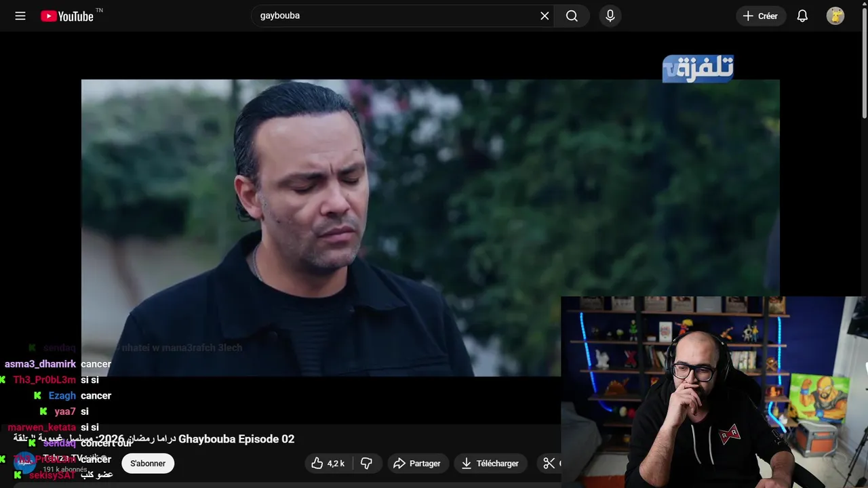Click chat username asma3_dhamirk
Viewport: 868px width, 488px height.
click(x=40, y=364)
